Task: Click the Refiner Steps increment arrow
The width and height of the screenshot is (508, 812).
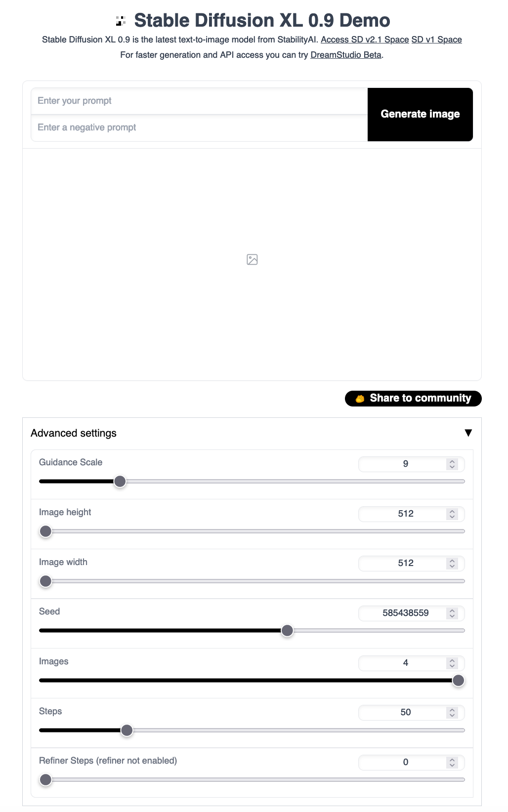Action: (x=451, y=759)
